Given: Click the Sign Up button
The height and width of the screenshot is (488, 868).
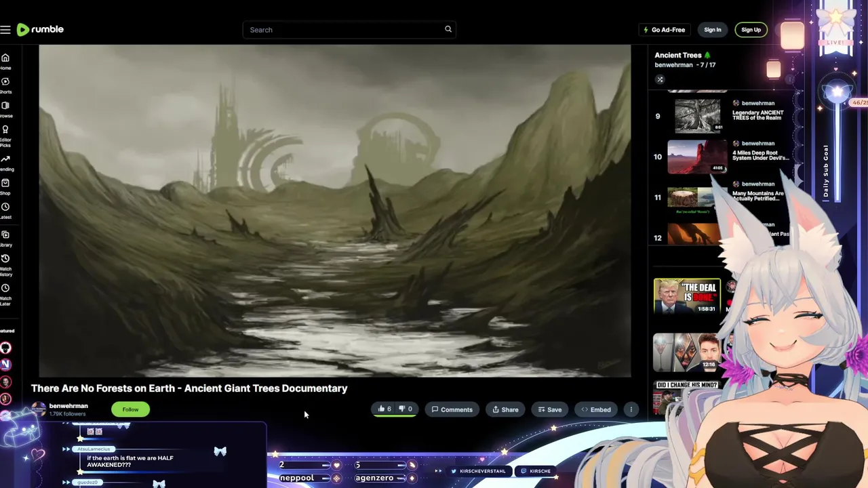Looking at the screenshot, I should point(751,30).
